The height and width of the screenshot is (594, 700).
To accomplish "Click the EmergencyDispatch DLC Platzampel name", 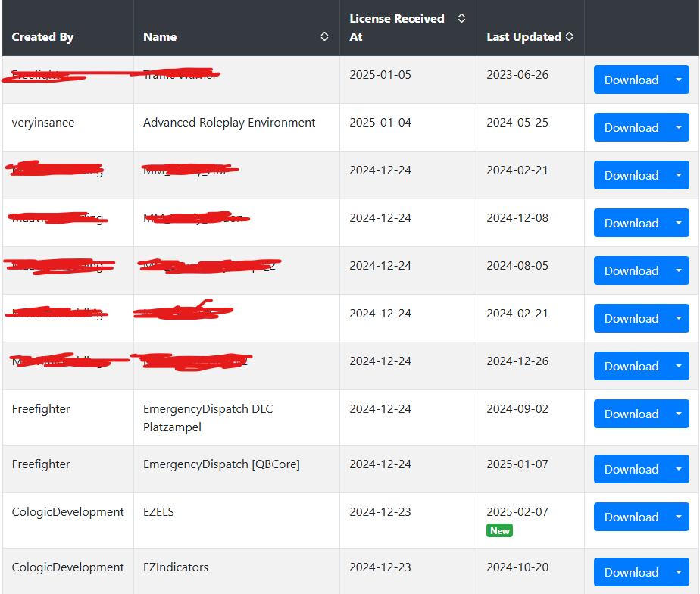I will pyautogui.click(x=208, y=417).
